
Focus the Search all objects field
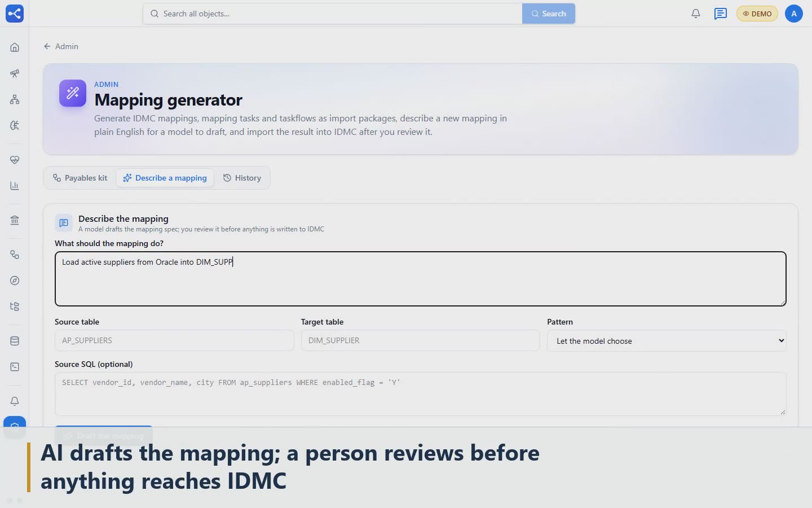(333, 14)
